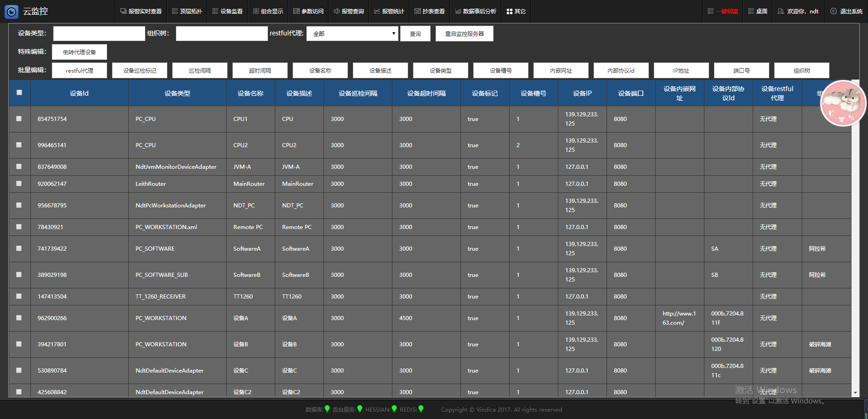The height and width of the screenshot is (419, 868).
Task: Check the row for device 854751754
Action: [19, 119]
